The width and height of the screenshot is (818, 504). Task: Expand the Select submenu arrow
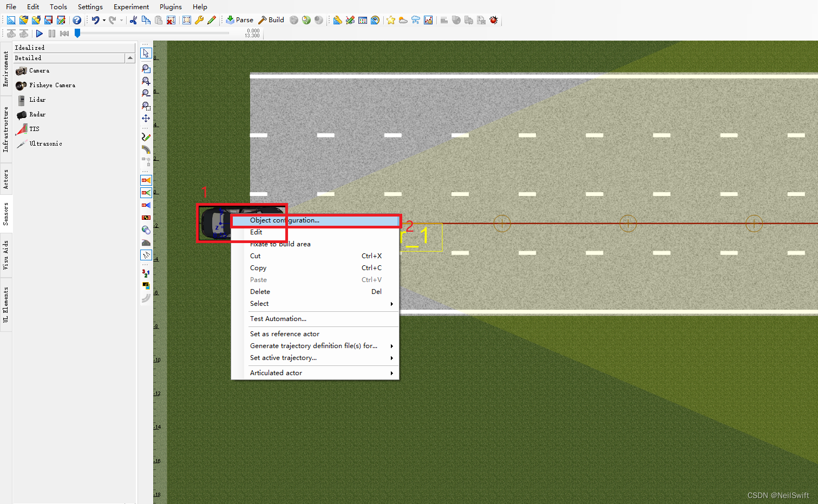pos(392,304)
